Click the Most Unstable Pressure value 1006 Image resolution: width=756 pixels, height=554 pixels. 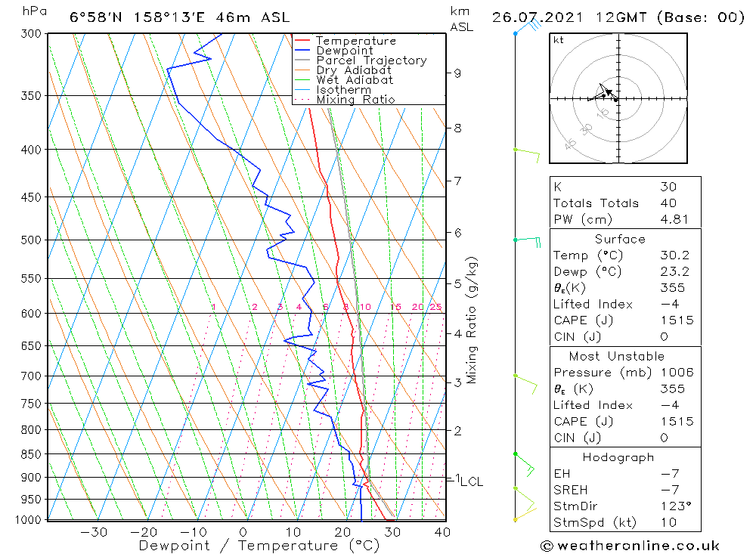[677, 373]
